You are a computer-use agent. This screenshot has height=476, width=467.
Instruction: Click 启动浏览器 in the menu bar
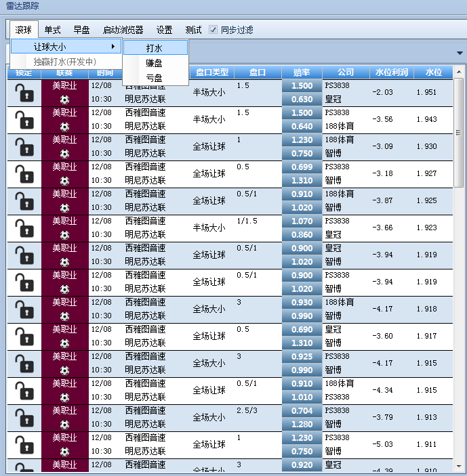(123, 30)
